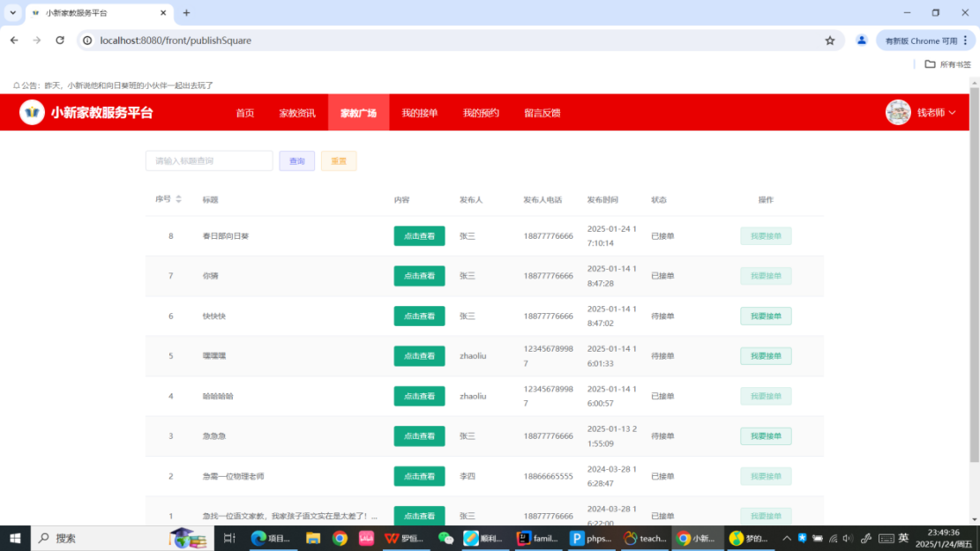Switch to phps... taskbar item
This screenshot has height=551, width=980.
coord(591,538)
